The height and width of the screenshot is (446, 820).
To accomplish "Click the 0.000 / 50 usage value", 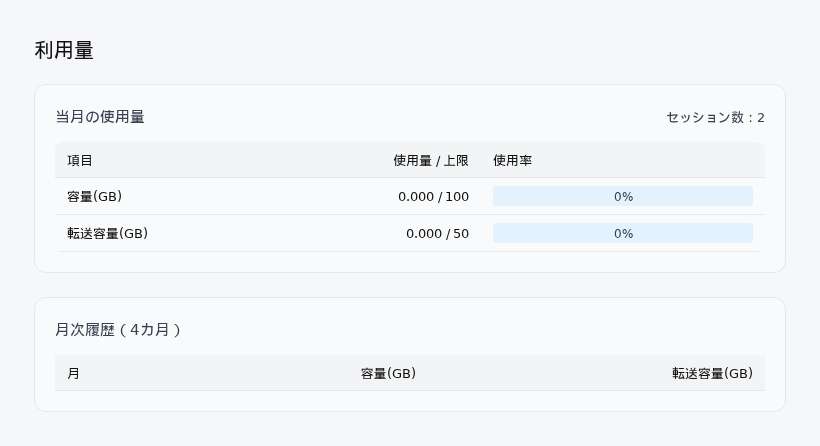I will click(436, 233).
